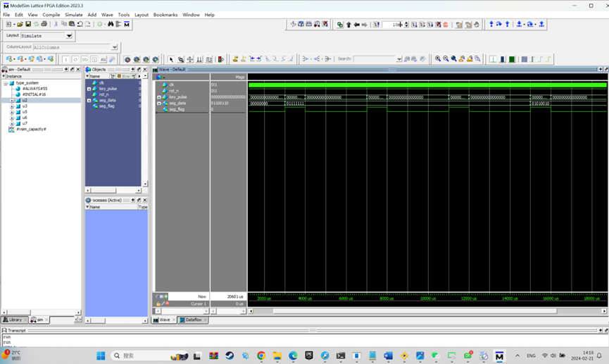Open Chrome from the taskbar
This screenshot has height=364, width=609.
[x=261, y=356]
